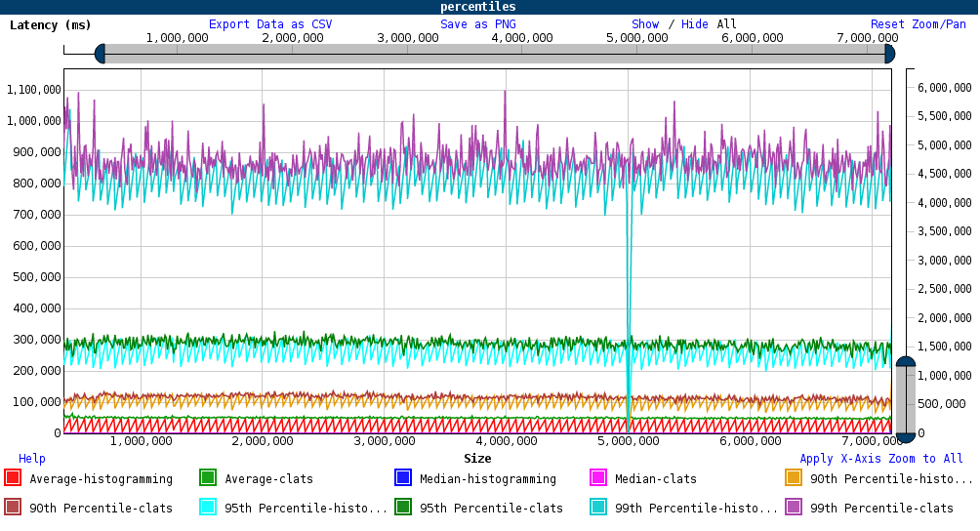Toggle the 95th Percentile-histo cyan swatch
This screenshot has width=980, height=531.
[x=208, y=507]
